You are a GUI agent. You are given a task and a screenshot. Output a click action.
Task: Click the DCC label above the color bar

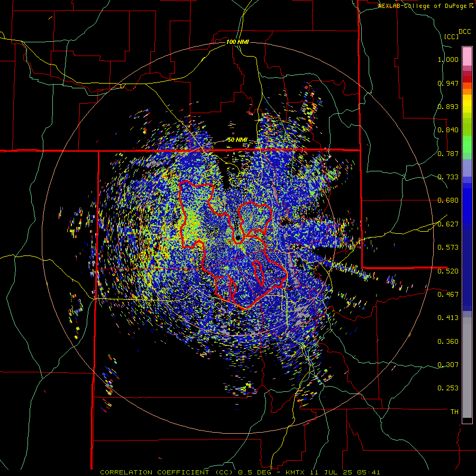(464, 32)
